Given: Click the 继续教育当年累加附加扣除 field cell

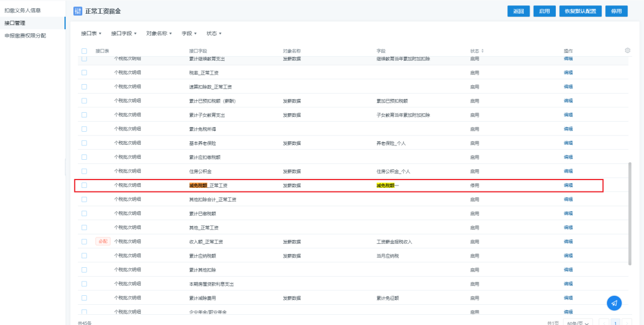Looking at the screenshot, I should coord(403,59).
